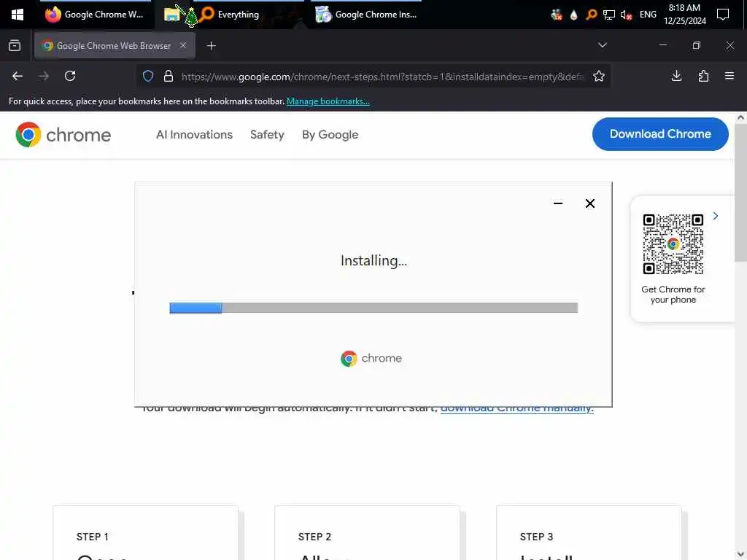Click the STEP 3 card
Image resolution: width=747 pixels, height=560 pixels.
(589, 533)
